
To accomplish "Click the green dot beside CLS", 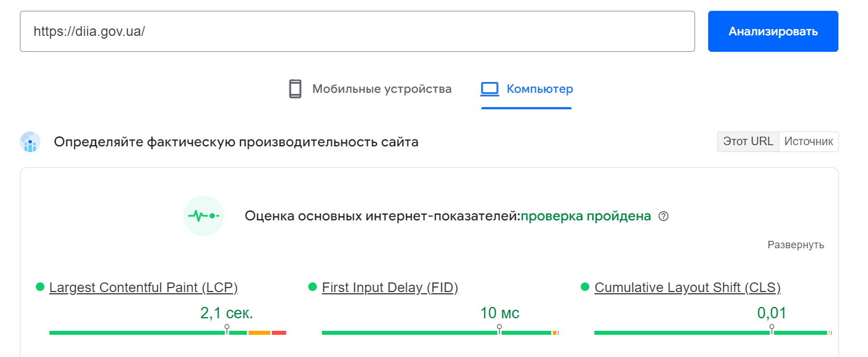I will pyautogui.click(x=584, y=288).
